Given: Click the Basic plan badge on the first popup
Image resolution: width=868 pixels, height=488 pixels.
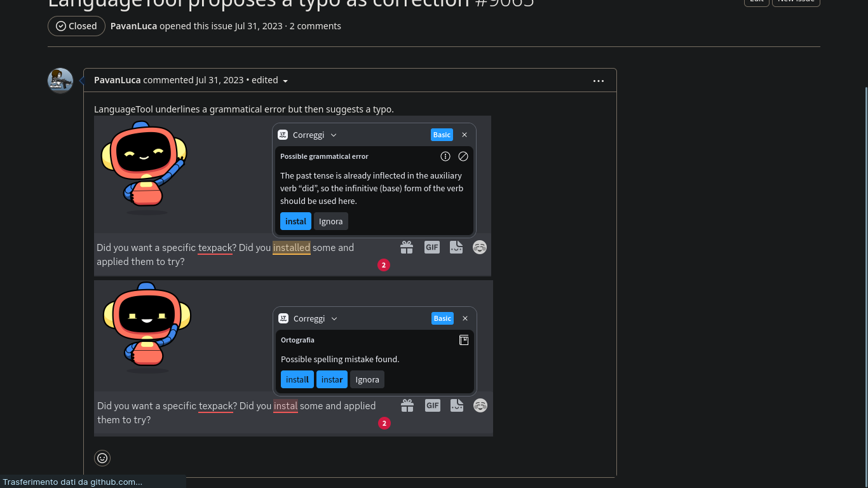Looking at the screenshot, I should 442,135.
